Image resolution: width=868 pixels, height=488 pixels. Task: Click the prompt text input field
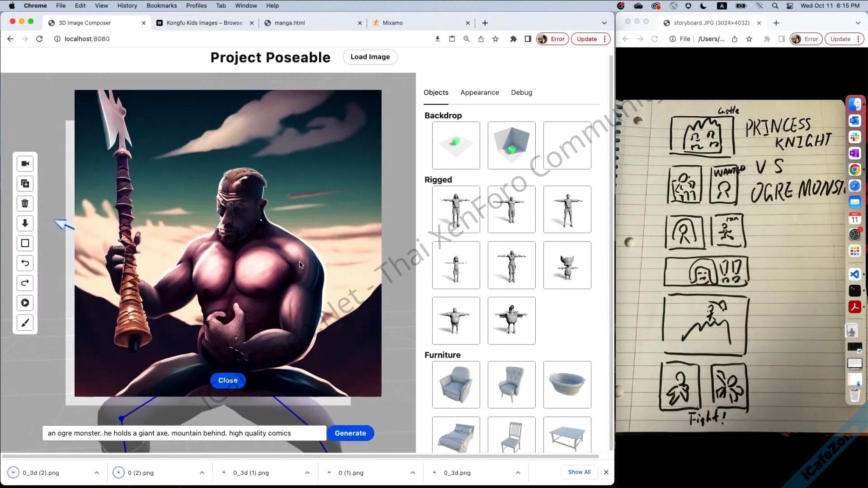pyautogui.click(x=184, y=433)
